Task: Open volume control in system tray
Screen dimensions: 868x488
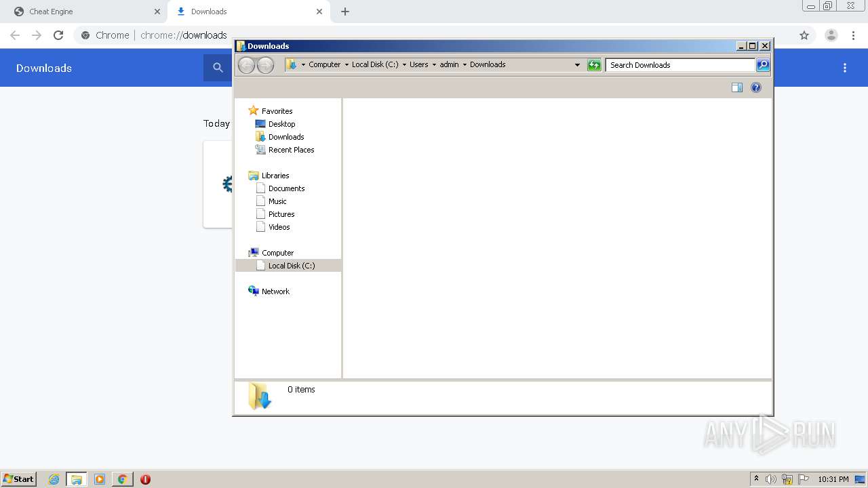Action: coord(771,479)
